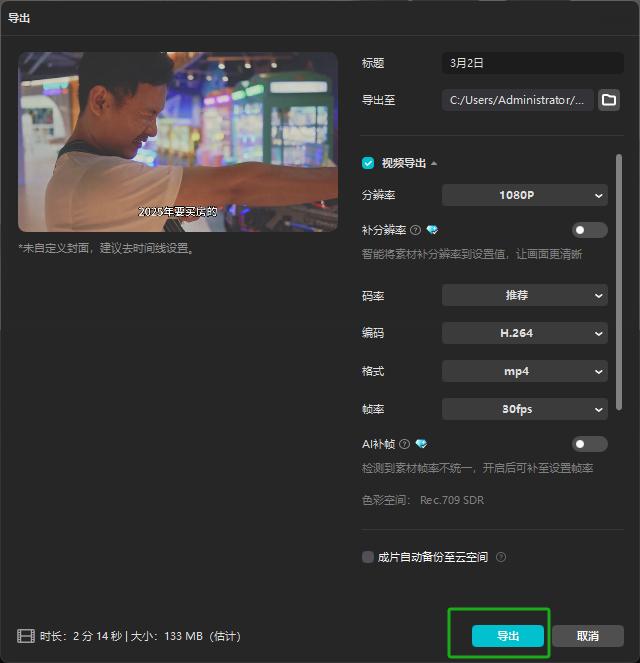Click 检测到素材帧率不统一 description text

coord(478,468)
